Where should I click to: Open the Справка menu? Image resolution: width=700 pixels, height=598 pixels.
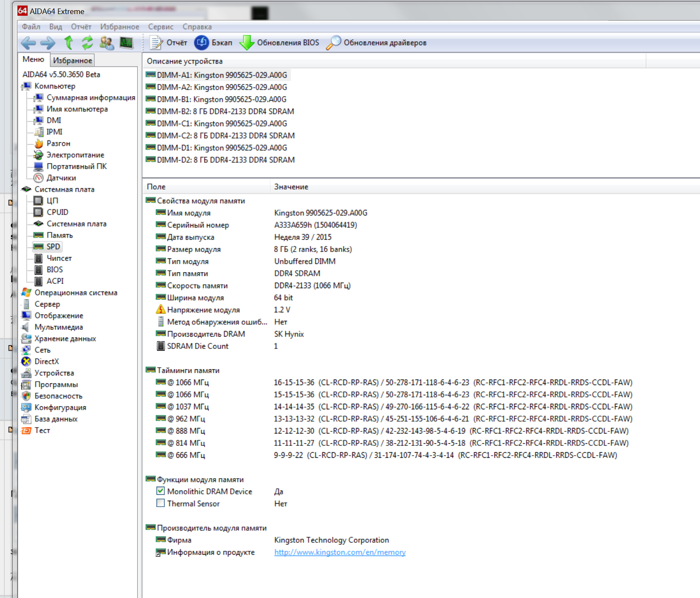tap(197, 27)
